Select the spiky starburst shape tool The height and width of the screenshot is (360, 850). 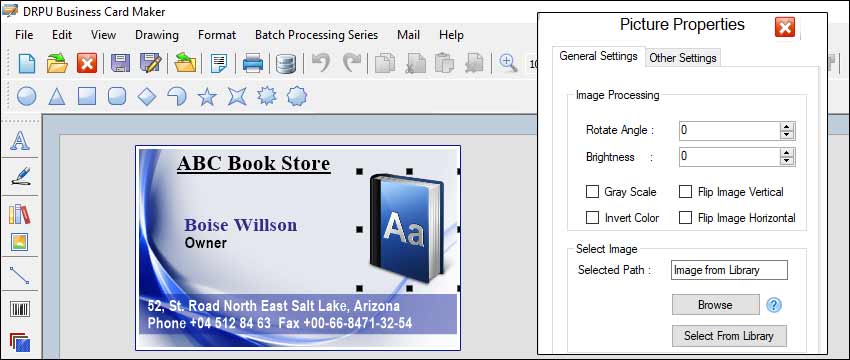tap(266, 97)
